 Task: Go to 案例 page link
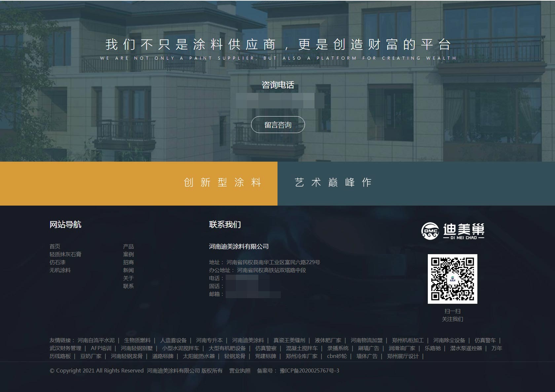pos(129,254)
